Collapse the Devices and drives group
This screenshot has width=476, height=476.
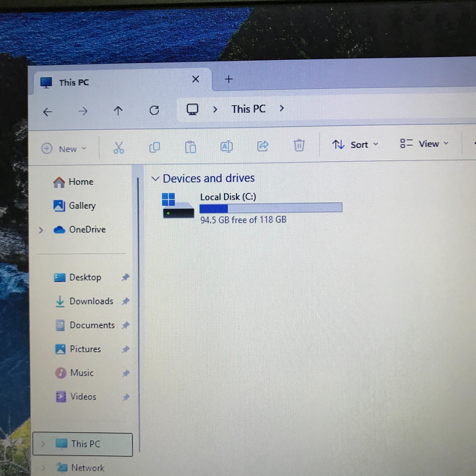point(155,179)
